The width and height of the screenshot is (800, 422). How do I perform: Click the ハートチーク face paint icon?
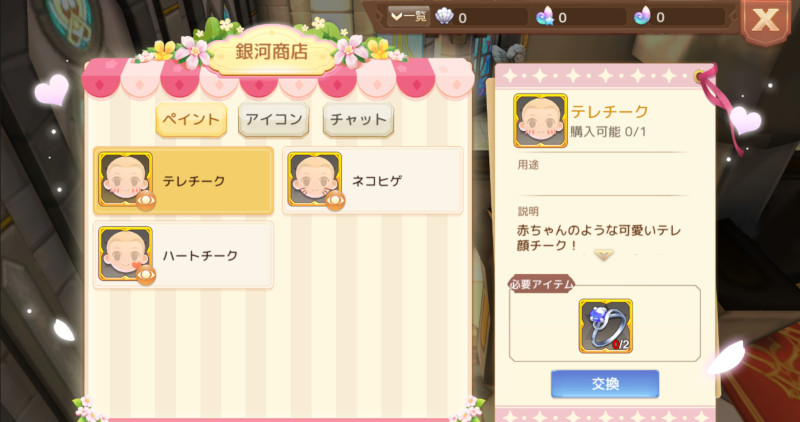coord(126,254)
